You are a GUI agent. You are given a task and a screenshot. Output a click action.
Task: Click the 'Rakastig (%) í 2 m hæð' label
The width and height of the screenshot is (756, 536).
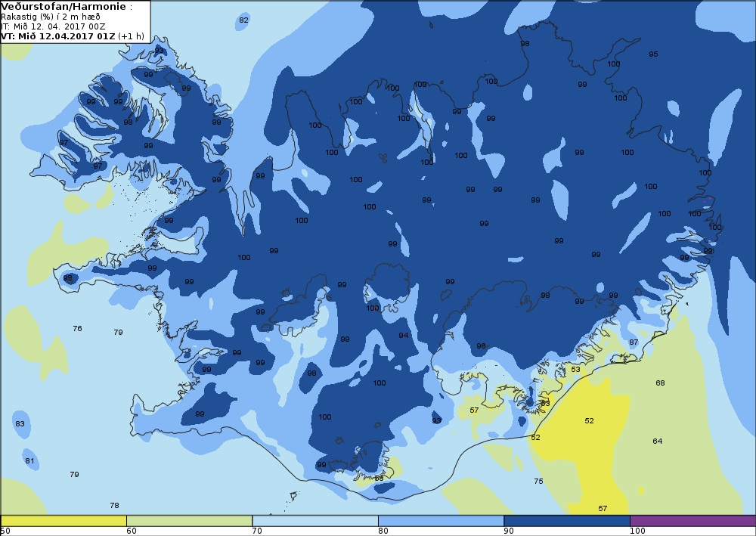pyautogui.click(x=51, y=17)
